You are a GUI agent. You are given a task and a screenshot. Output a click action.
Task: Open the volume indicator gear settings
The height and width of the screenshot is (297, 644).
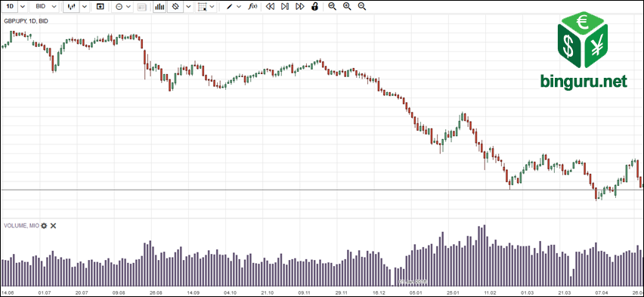click(x=44, y=225)
